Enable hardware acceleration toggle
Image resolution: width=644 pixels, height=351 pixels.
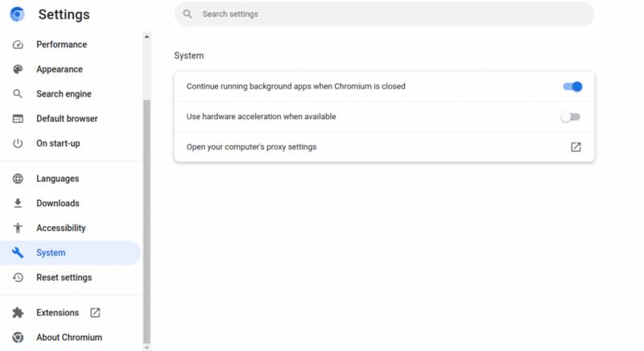click(571, 117)
